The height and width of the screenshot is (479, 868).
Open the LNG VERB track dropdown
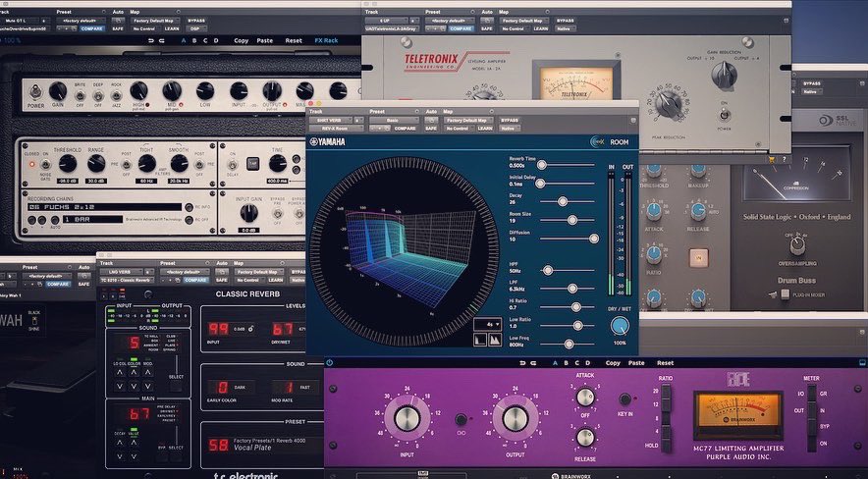click(x=121, y=272)
